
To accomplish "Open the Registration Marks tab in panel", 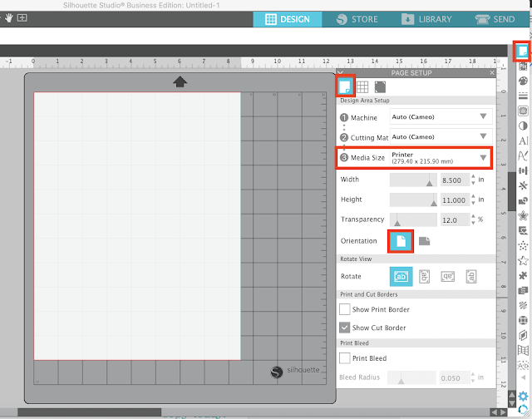I will (380, 87).
